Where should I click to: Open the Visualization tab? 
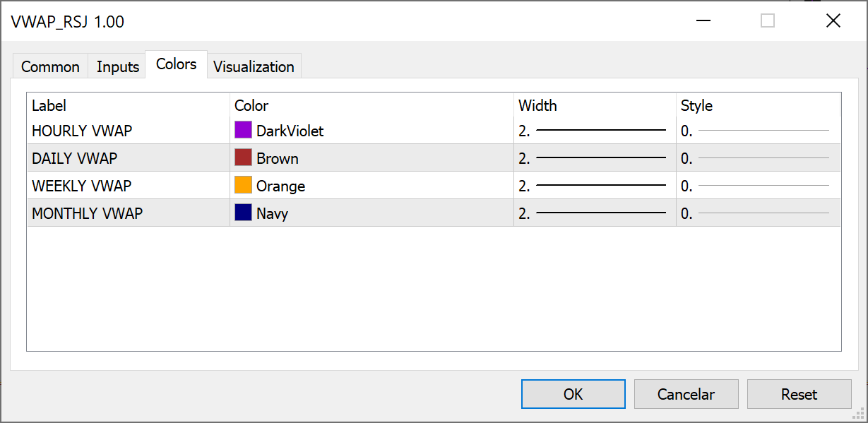(254, 67)
